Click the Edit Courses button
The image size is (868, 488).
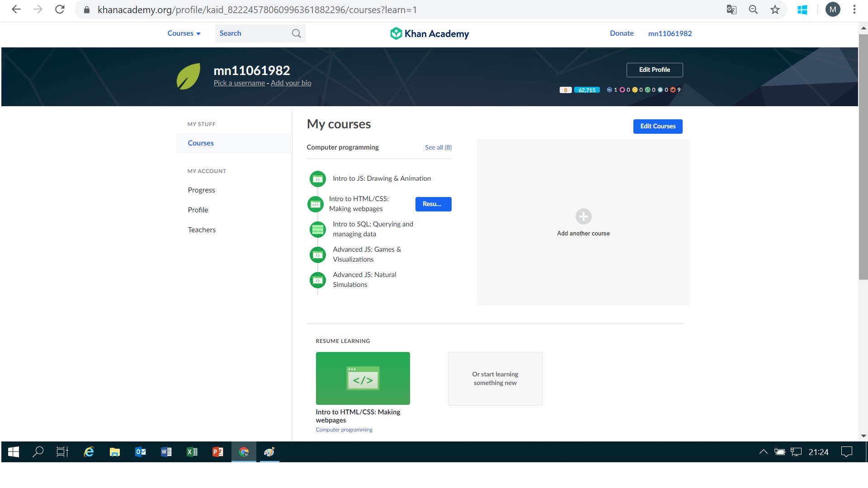click(x=658, y=126)
